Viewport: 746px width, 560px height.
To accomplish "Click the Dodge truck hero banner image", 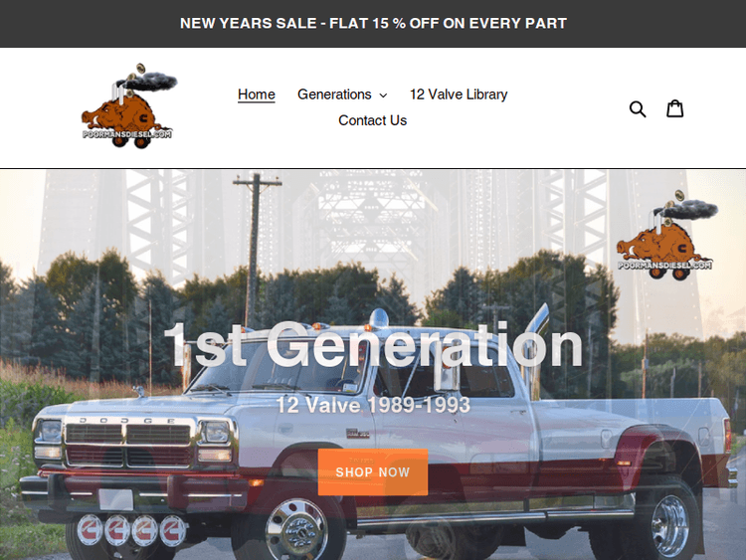I will [373, 365].
